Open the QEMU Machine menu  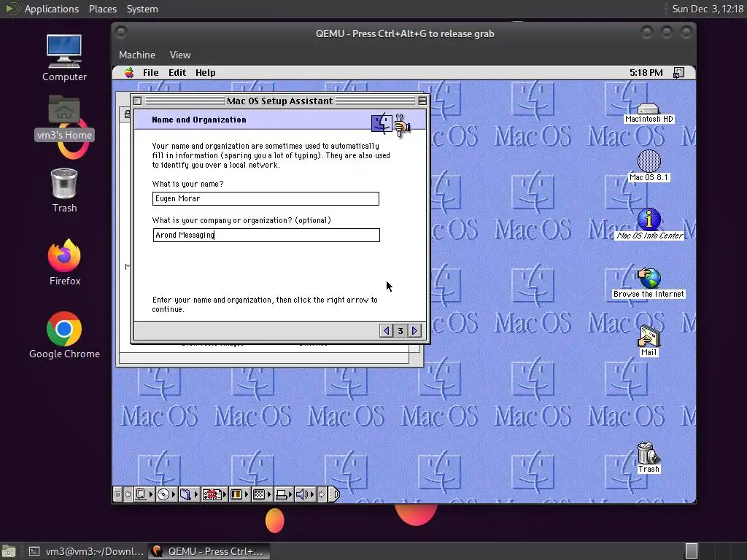coord(136,55)
